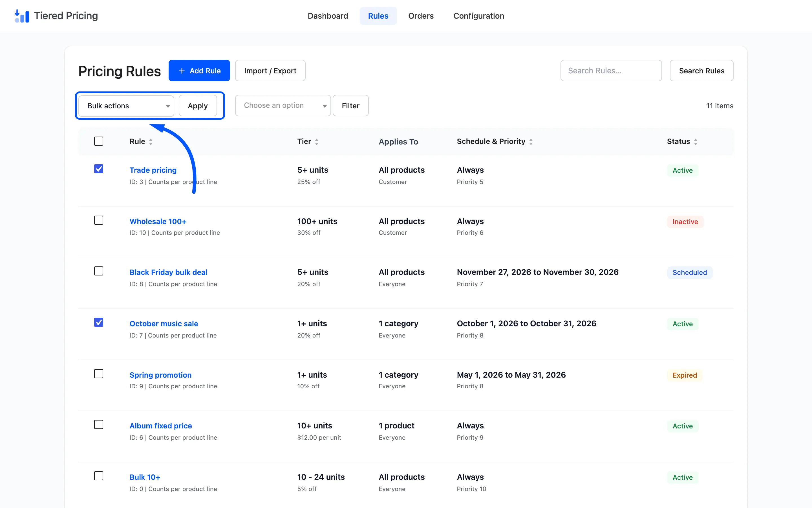The height and width of the screenshot is (508, 812).
Task: Open the Wholesale 100+ rule
Action: coord(158,222)
